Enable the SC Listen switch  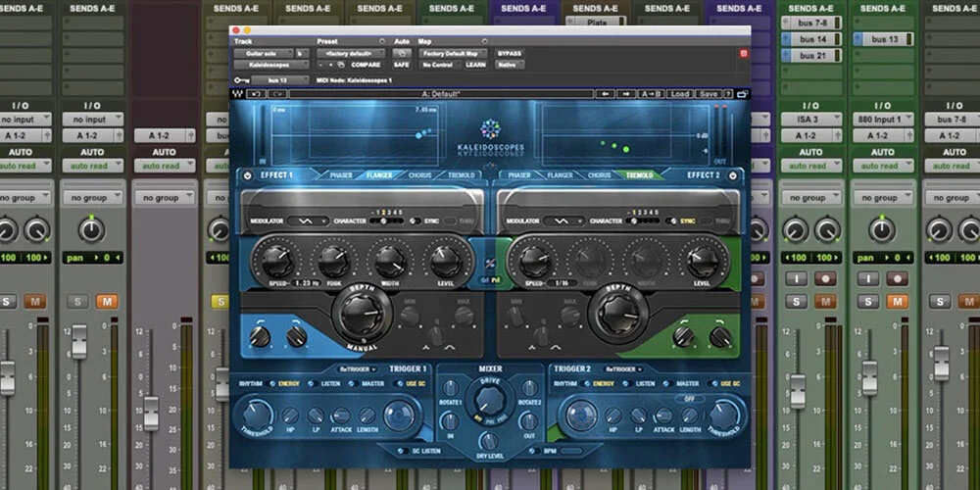tap(403, 451)
